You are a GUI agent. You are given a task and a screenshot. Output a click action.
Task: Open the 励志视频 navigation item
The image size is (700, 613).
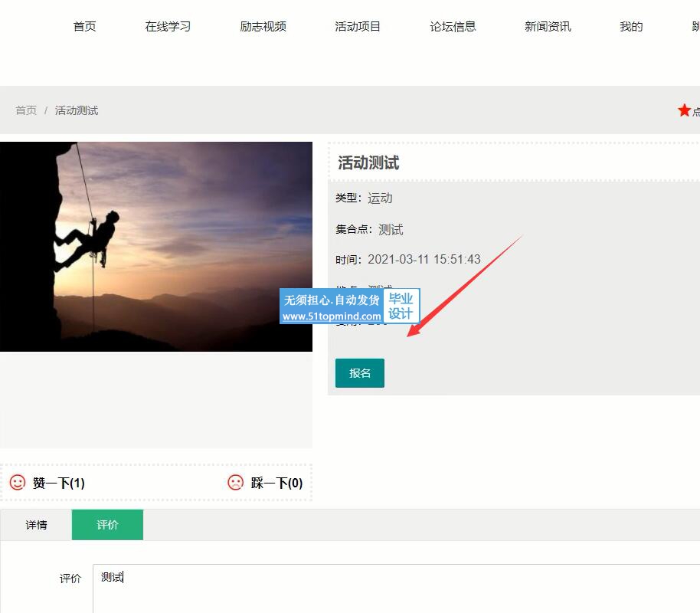tap(263, 27)
